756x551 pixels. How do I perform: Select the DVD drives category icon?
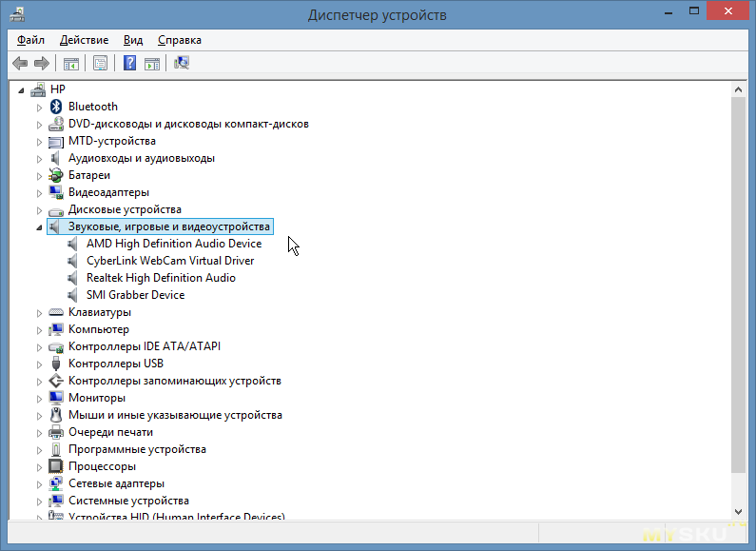pyautogui.click(x=56, y=124)
